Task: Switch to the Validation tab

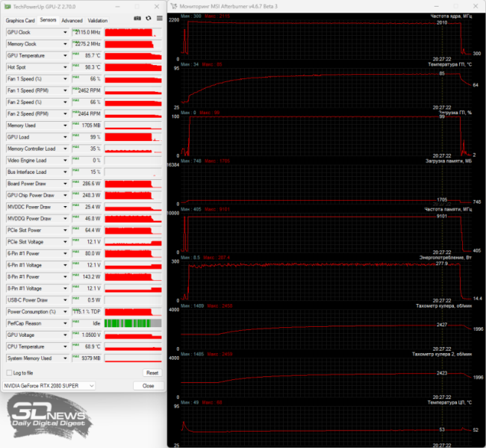Action: pyautogui.click(x=98, y=20)
